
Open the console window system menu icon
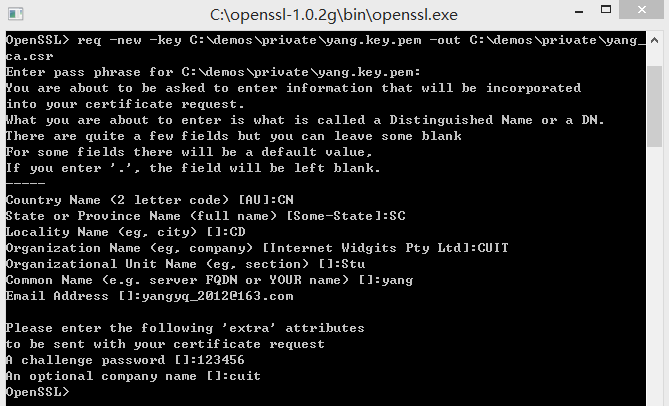point(16,14)
